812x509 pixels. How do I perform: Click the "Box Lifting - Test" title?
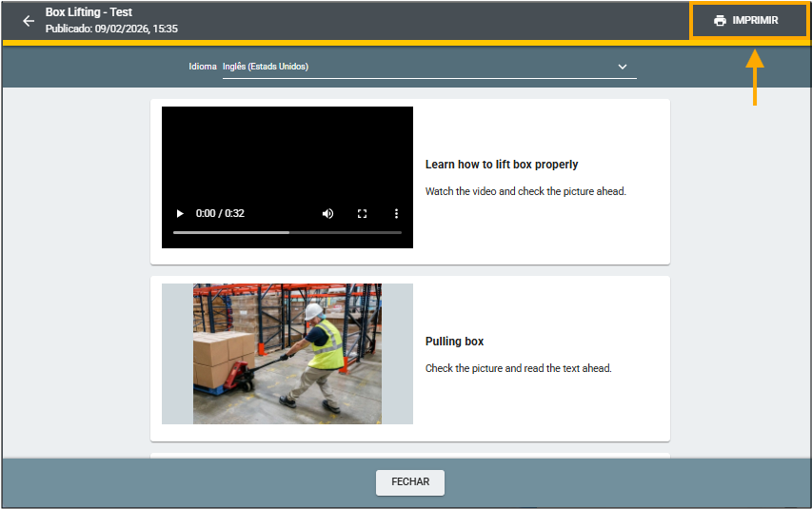89,12
